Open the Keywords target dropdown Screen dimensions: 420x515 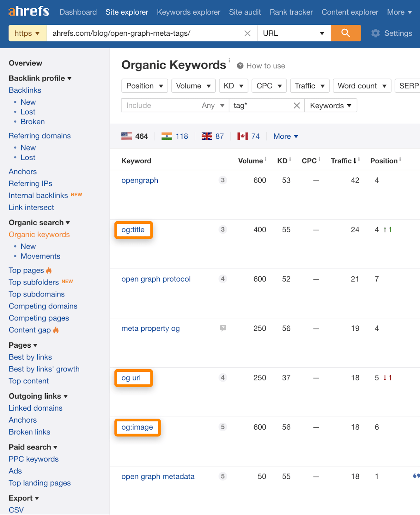(331, 106)
